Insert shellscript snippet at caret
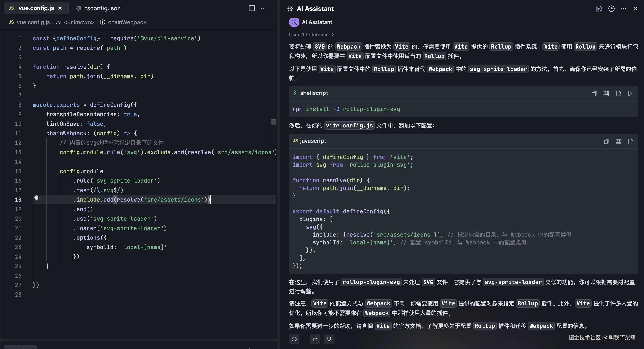 point(606,94)
